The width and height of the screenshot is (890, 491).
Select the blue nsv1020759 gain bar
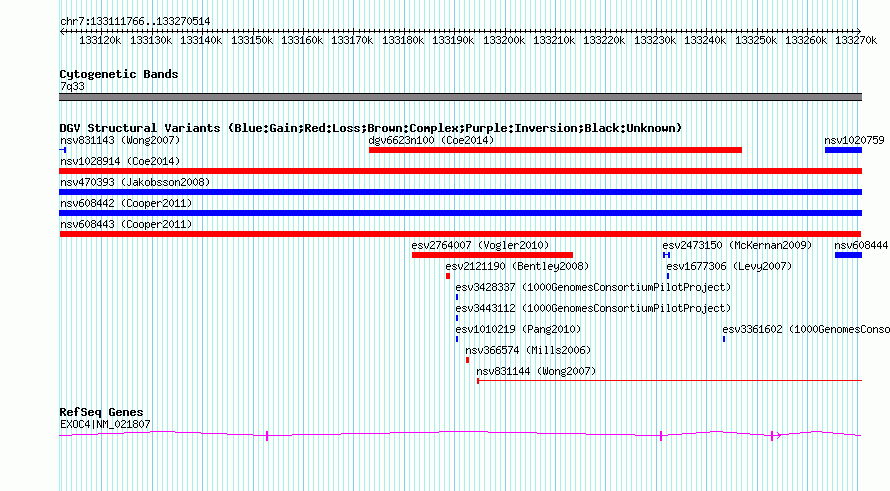click(843, 150)
